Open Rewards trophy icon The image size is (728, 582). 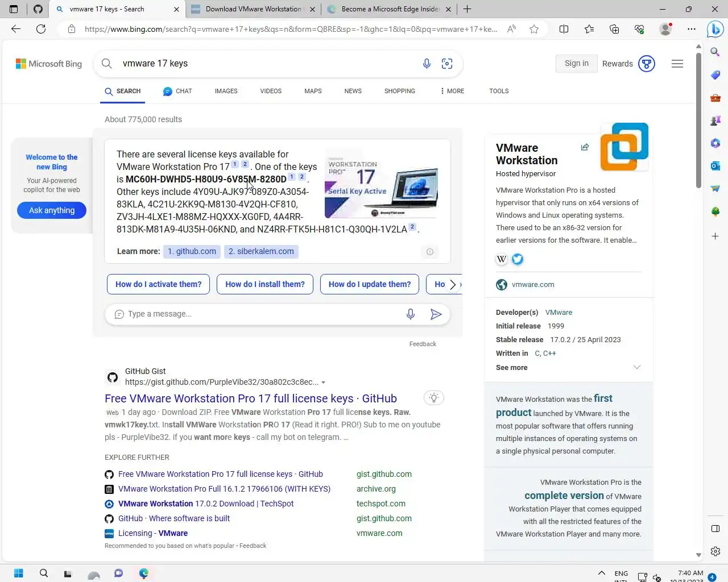pos(647,64)
